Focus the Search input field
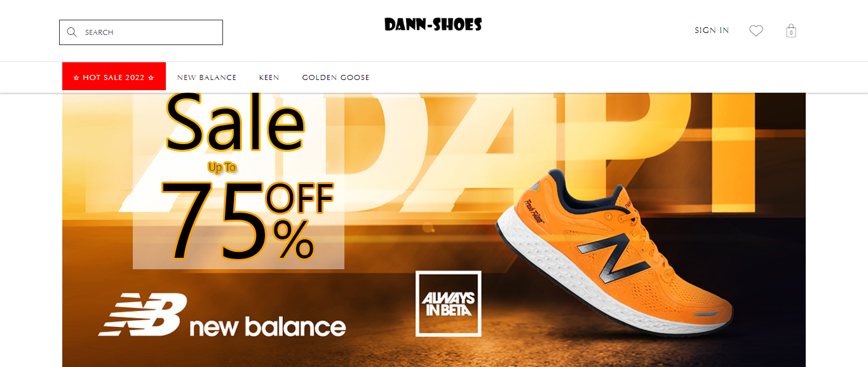868x367 pixels. (141, 32)
